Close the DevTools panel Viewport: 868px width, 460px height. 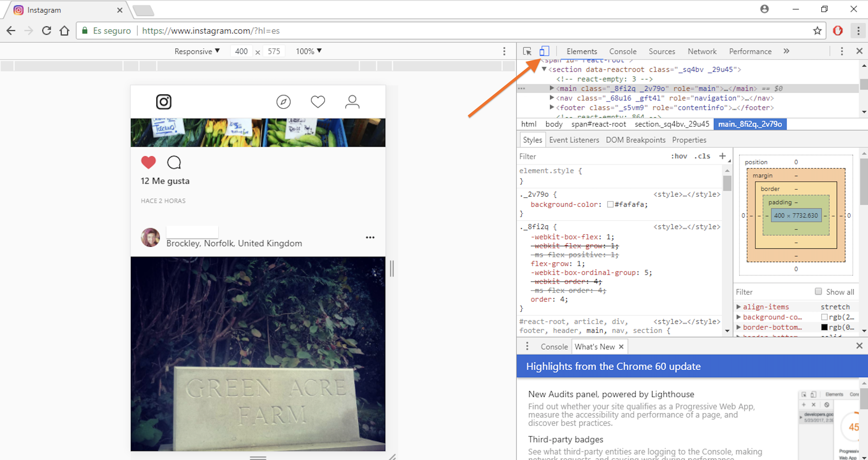[x=859, y=51]
